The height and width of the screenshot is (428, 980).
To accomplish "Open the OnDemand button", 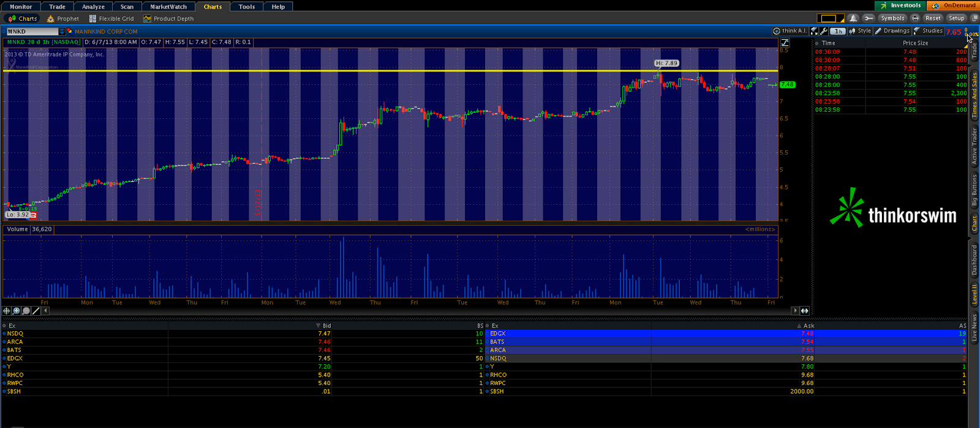I will [x=954, y=6].
